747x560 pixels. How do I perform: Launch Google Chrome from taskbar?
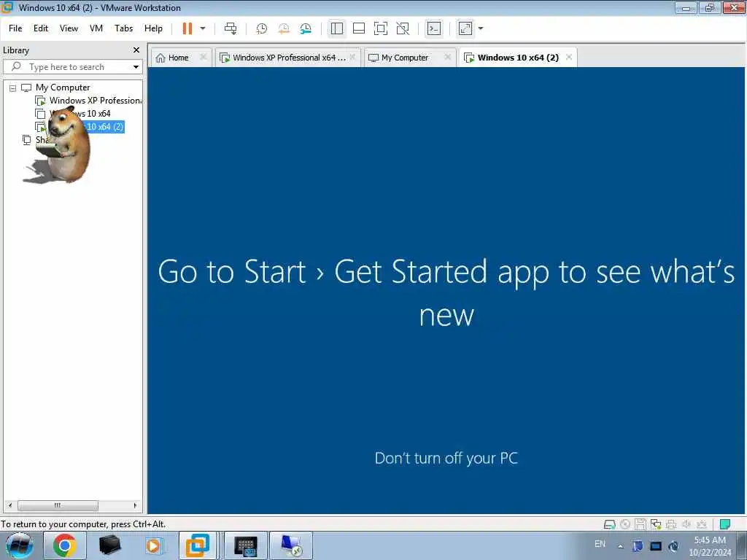(x=65, y=545)
